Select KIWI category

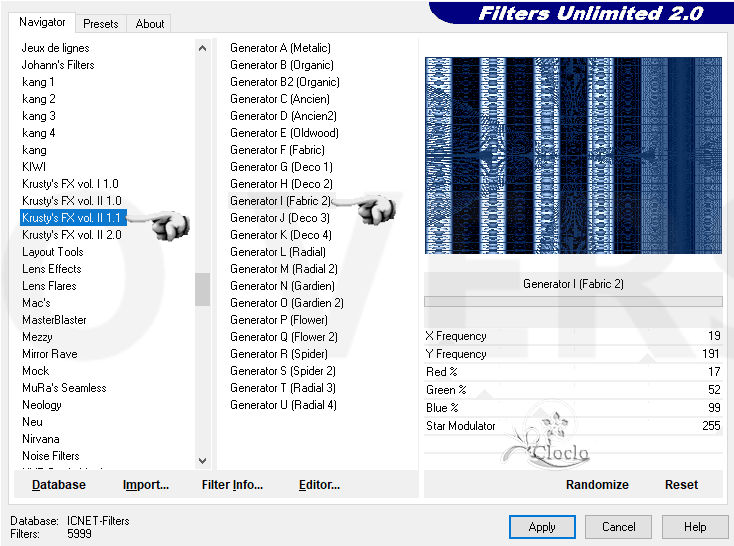pyautogui.click(x=34, y=167)
